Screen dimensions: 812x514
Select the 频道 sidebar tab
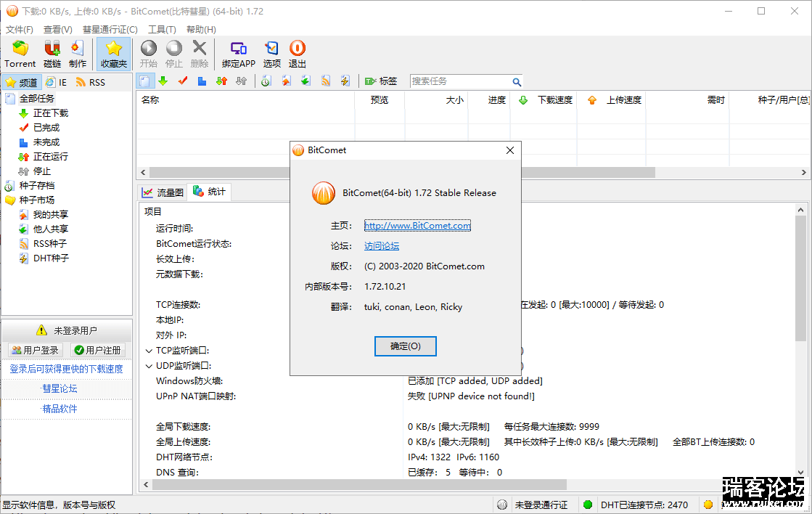[21, 82]
